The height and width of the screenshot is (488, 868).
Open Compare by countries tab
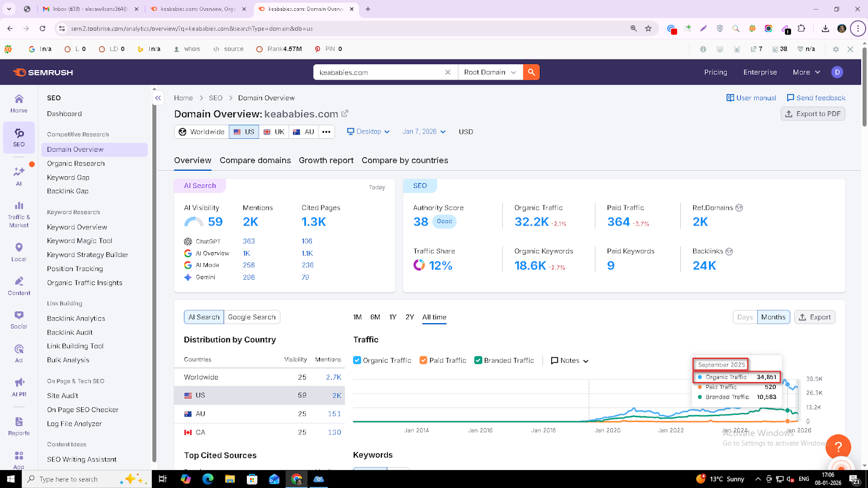405,160
